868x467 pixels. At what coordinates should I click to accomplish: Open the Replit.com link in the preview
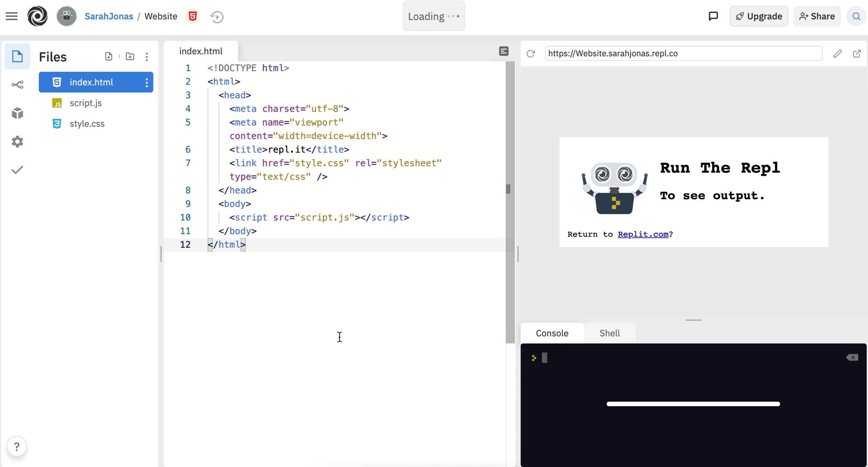[x=642, y=234]
